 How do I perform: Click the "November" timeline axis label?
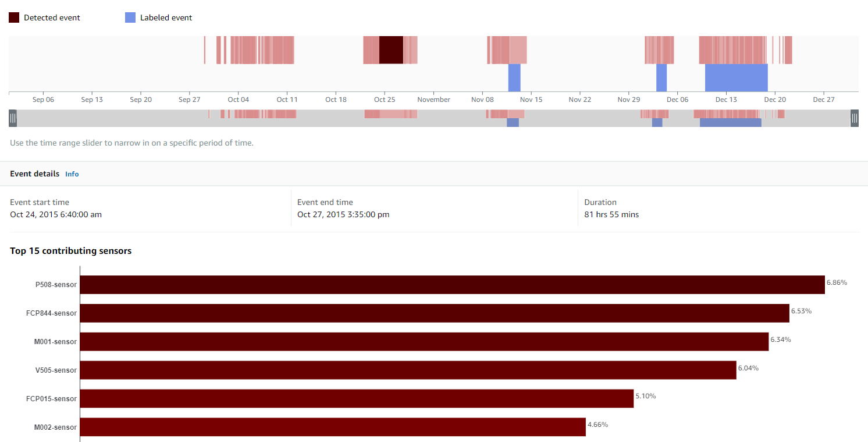pos(433,100)
